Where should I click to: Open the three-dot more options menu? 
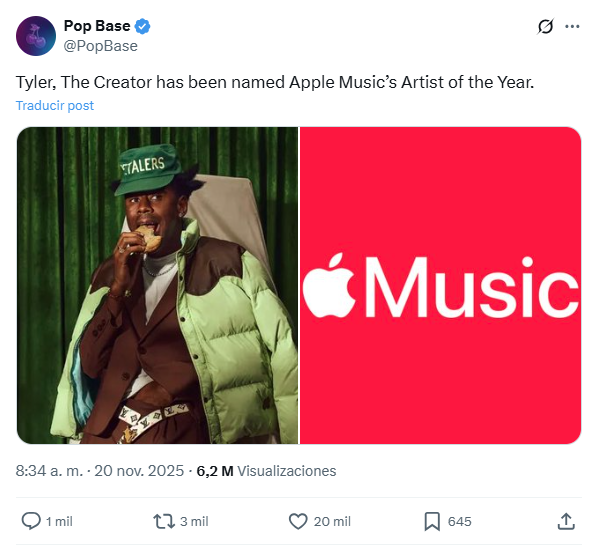(x=572, y=26)
